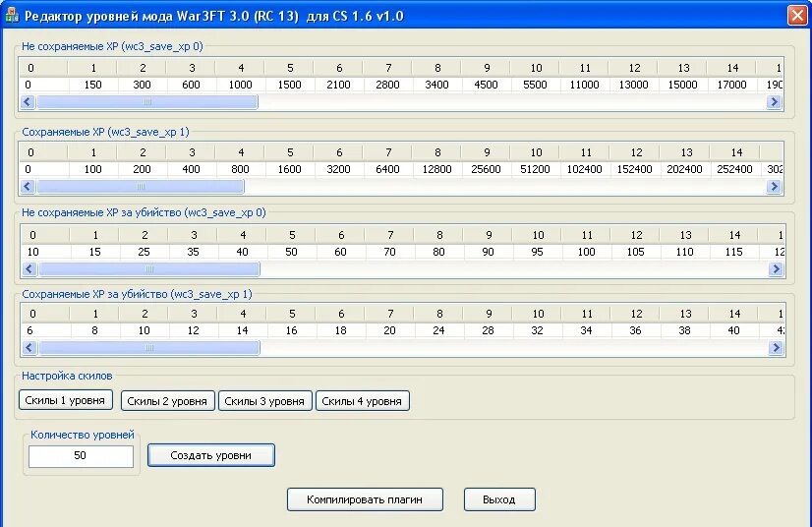Click column header 7 in non-saved XP table
812x527 pixels.
388,68
